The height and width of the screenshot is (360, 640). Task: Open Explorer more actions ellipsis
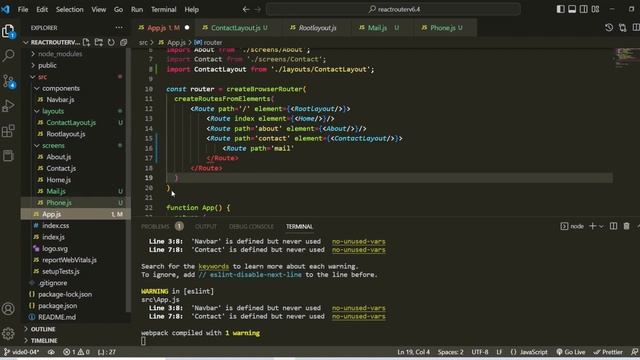[x=119, y=28]
